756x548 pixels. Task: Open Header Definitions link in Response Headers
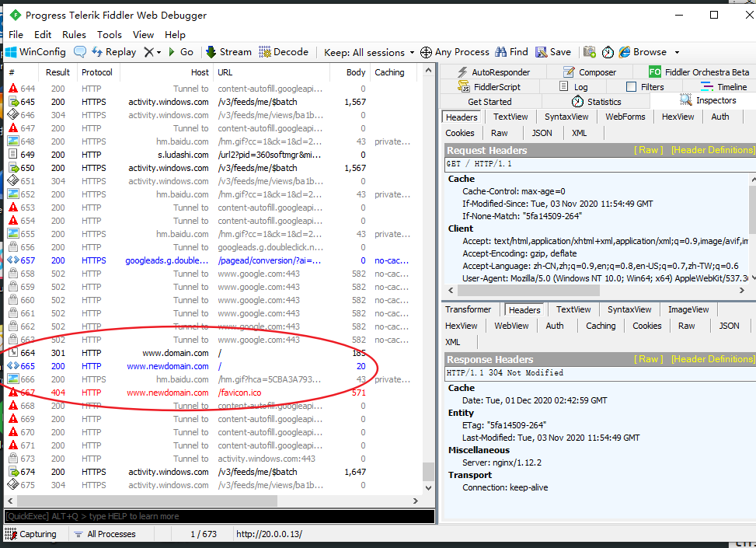(712, 359)
